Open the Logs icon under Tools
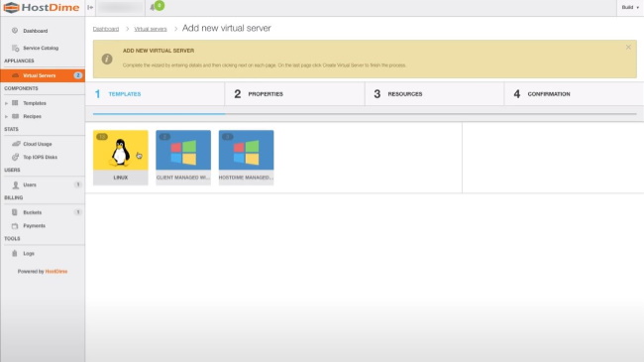The image size is (644, 362). pos(15,253)
